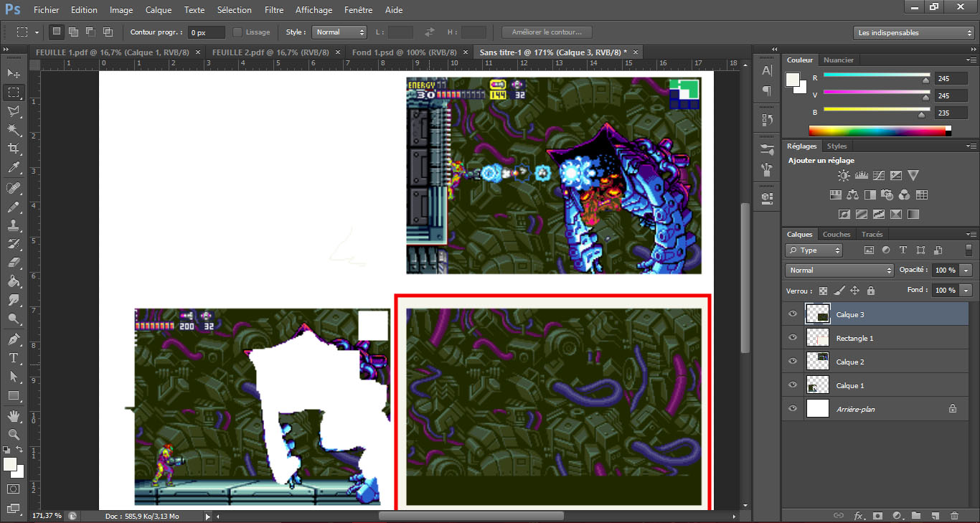Select the Zoom tool

[x=14, y=434]
